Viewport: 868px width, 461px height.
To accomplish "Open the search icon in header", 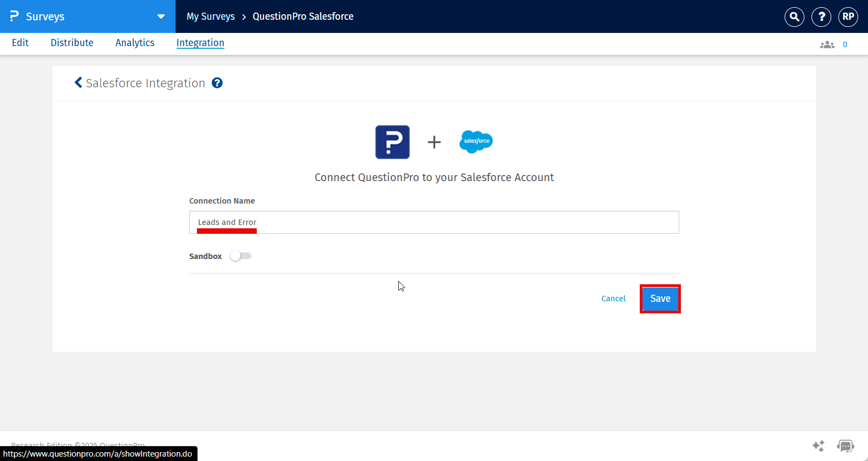I will point(794,17).
